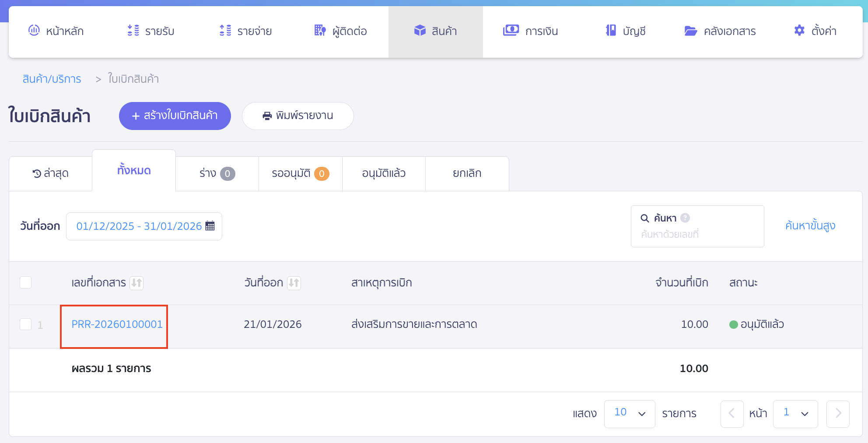
Task: Open the date range picker calendar
Action: pyautogui.click(x=210, y=226)
